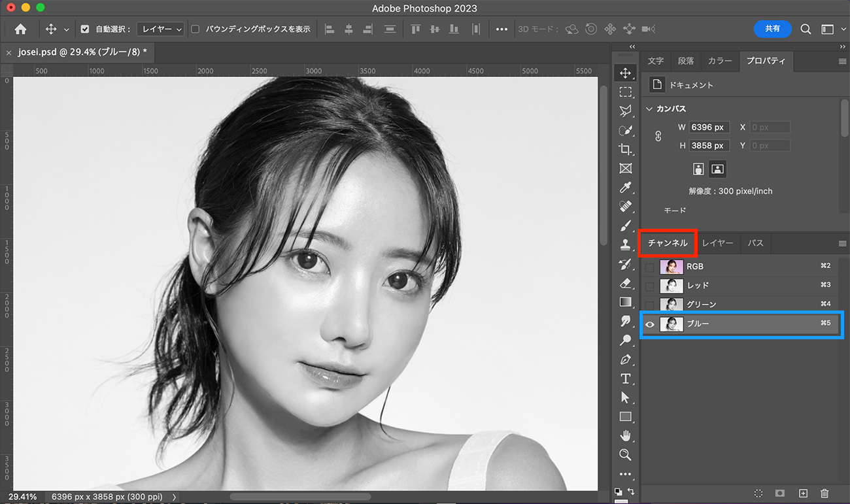Select the Frame tool
The width and height of the screenshot is (850, 504).
point(626,169)
